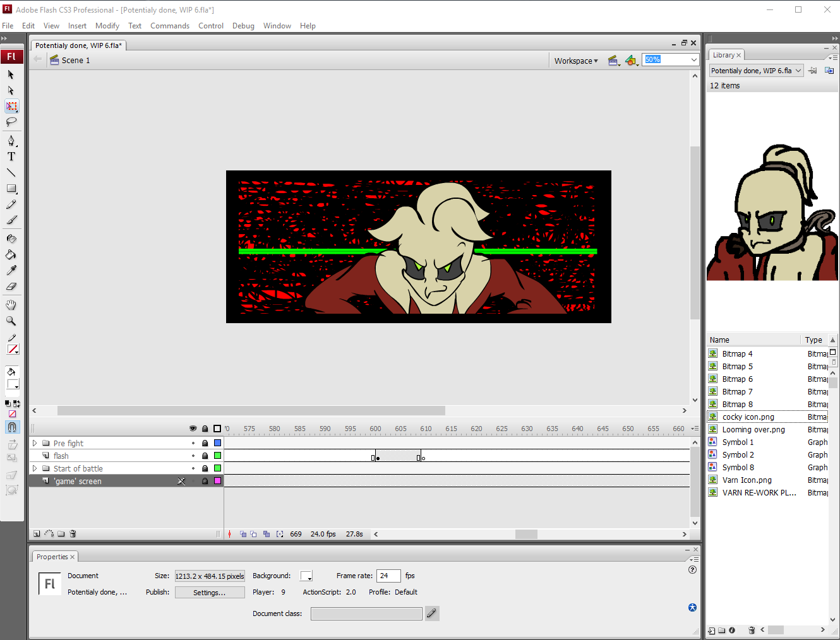Select the Selection arrow tool

coord(11,74)
